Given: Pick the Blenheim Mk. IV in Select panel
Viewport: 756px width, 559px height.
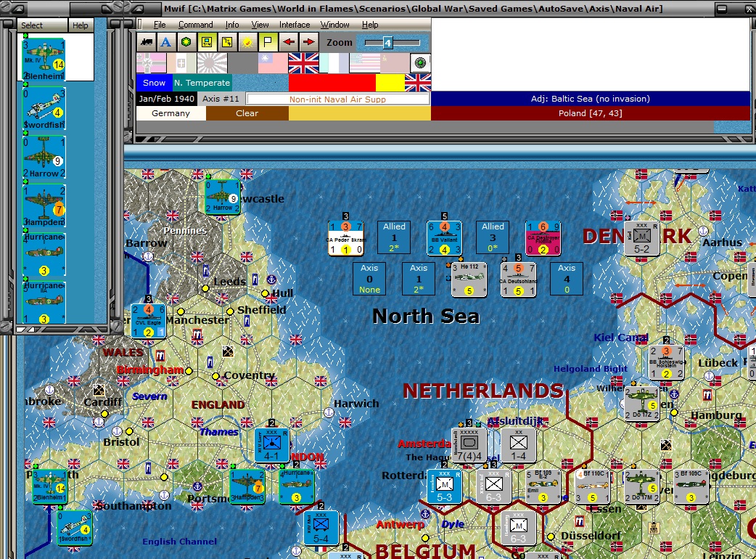Looking at the screenshot, I should (44, 60).
